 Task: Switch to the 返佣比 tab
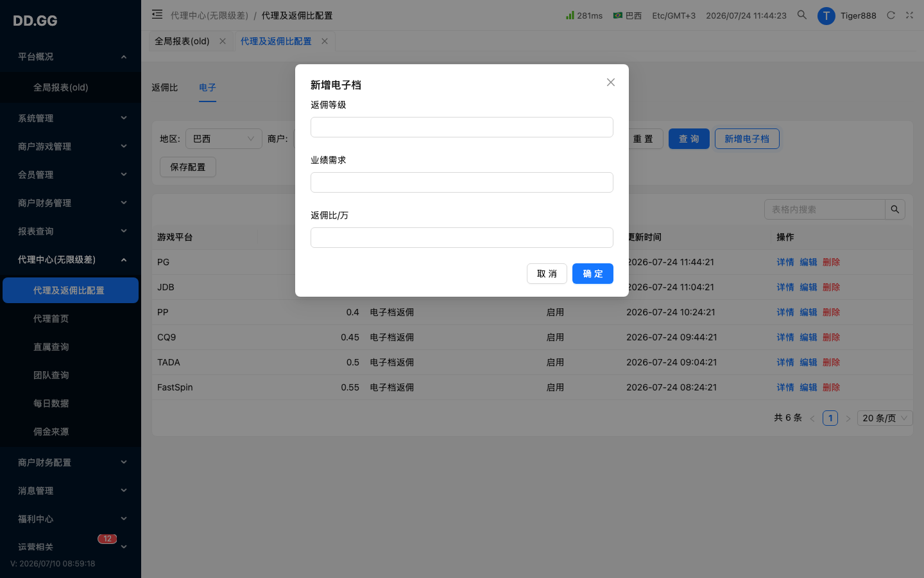pos(165,87)
